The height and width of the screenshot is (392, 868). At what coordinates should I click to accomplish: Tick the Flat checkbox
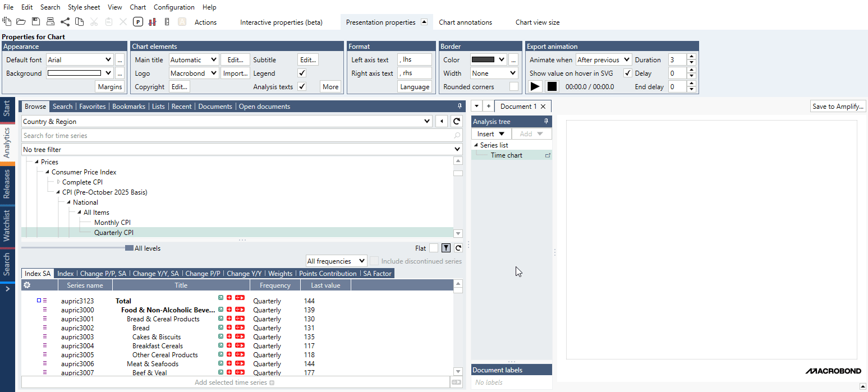click(x=433, y=248)
